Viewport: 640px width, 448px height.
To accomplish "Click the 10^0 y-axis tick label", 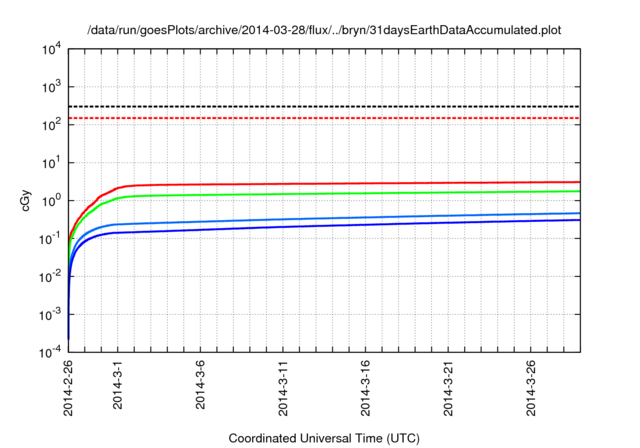I will [x=51, y=201].
